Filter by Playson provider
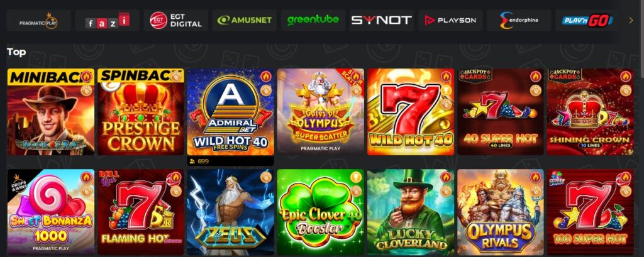Viewport: 644px width, 257px height. 450,21
